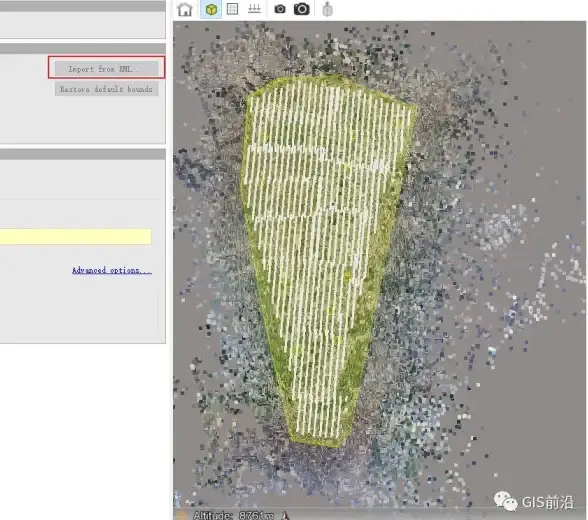Click the large camera icon
This screenshot has width=588, height=520.
tap(302, 9)
